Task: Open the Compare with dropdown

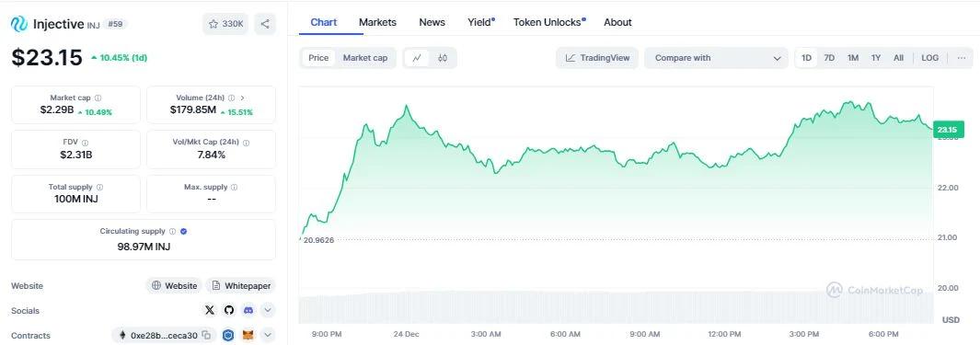Action: [716, 58]
